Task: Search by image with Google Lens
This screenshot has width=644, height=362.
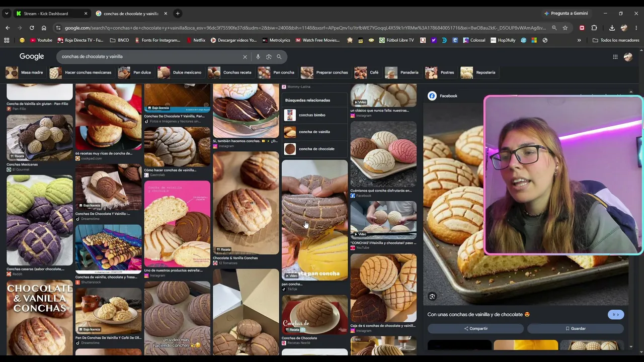Action: (x=269, y=57)
